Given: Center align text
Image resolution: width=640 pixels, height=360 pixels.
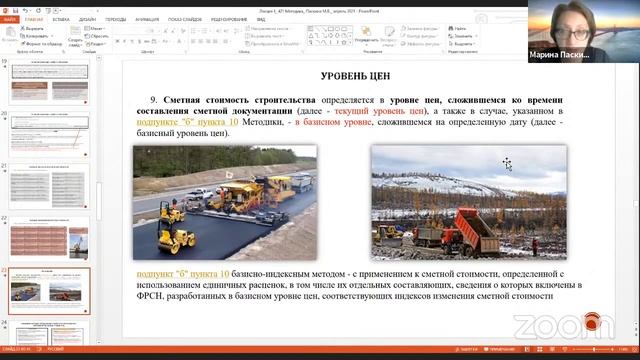Looking at the screenshot, I should pyautogui.click(x=201, y=41).
